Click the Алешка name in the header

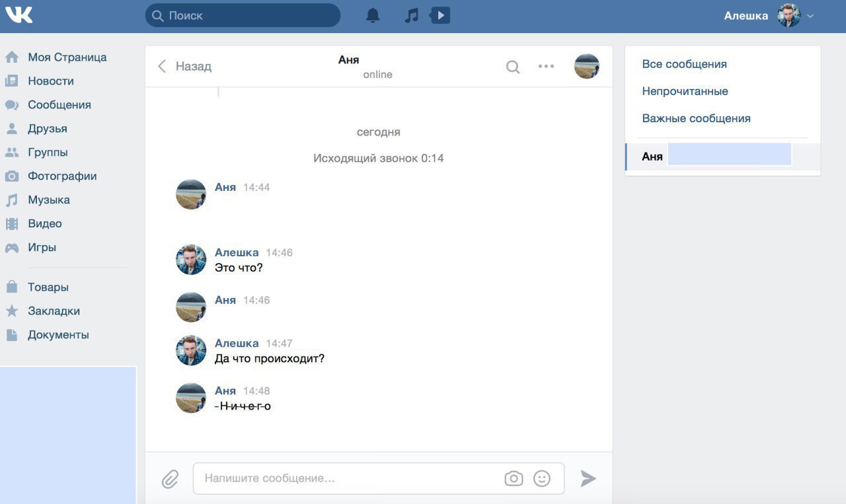coord(746,15)
